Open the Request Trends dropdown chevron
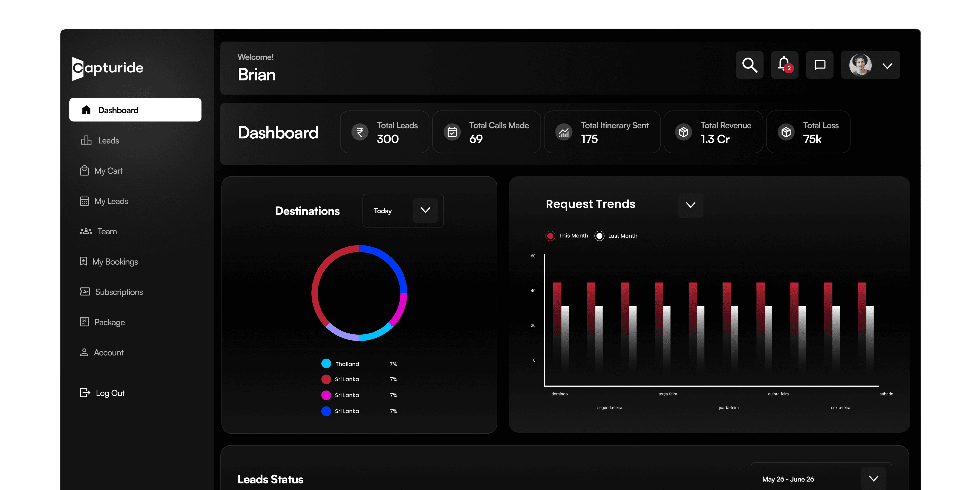 click(x=690, y=205)
